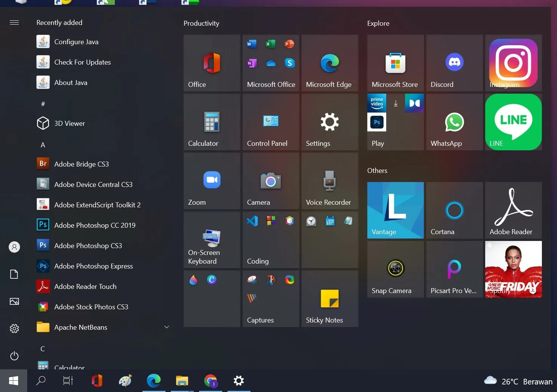Viewport: 557px width, 392px height.
Task: Open Adobe Stock Photos CS3
Action: pos(103,307)
